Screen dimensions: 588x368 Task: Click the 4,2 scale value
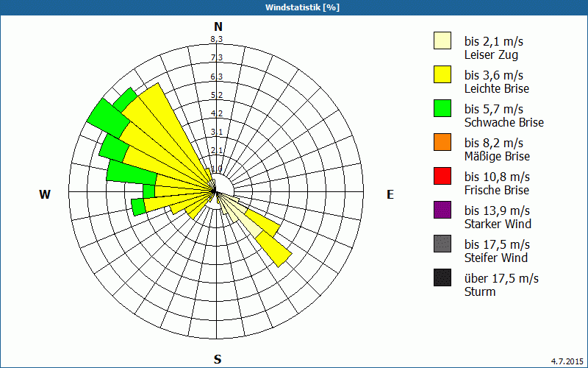tap(217, 113)
